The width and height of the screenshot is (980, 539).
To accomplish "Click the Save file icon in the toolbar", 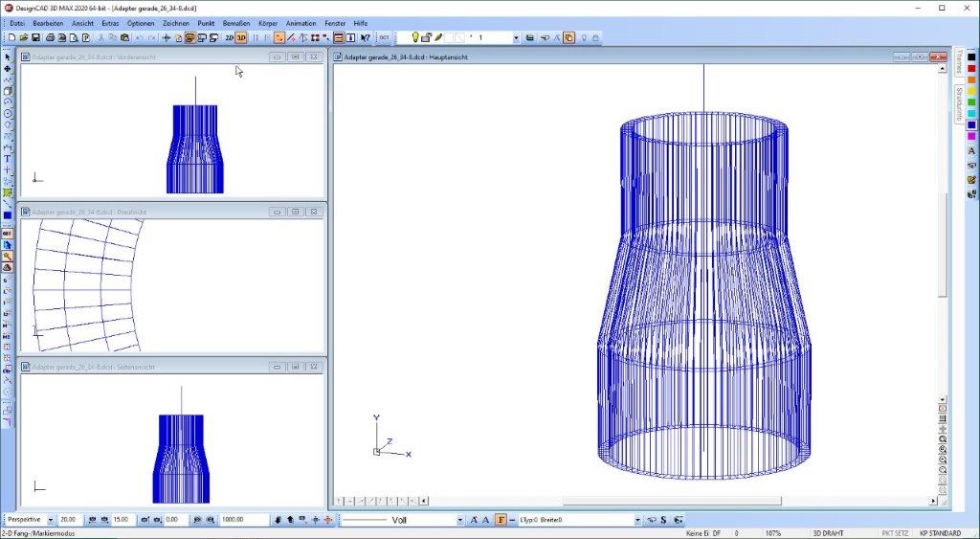I will click(35, 38).
